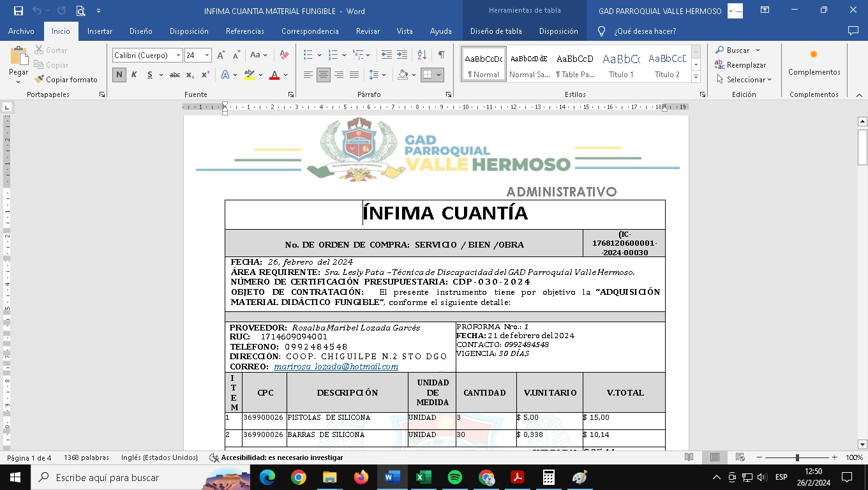Click the Format Painter (Copiar formato) button
This screenshot has width=868, height=490.
click(66, 80)
